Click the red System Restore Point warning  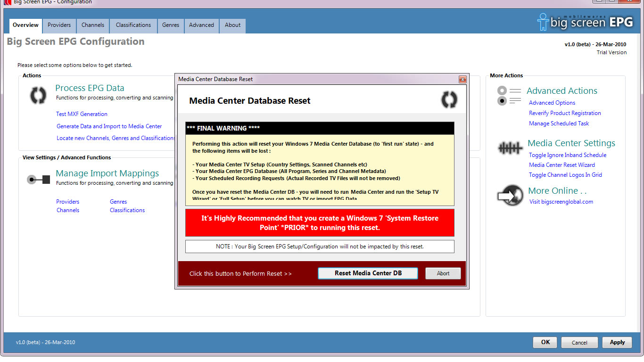coord(320,223)
